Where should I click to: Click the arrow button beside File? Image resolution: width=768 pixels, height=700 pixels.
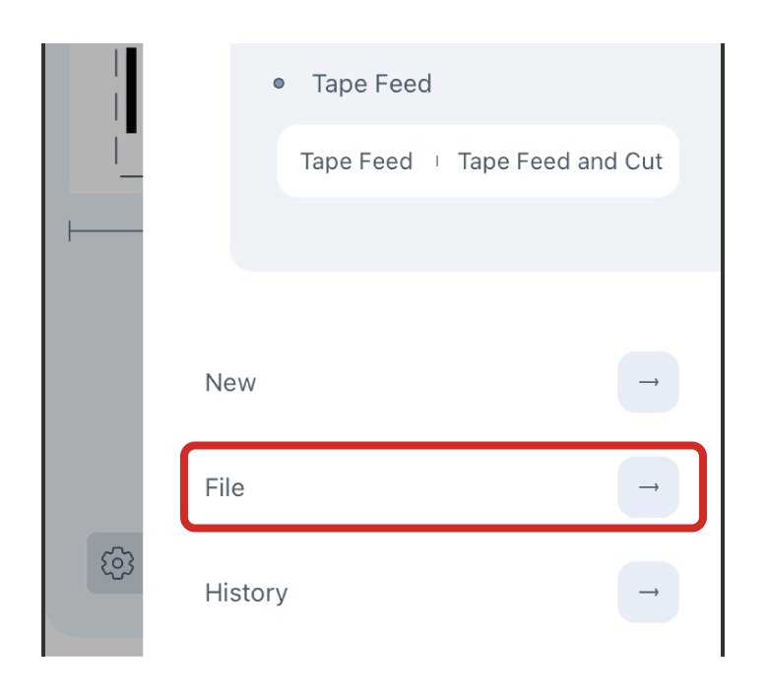pos(648,487)
